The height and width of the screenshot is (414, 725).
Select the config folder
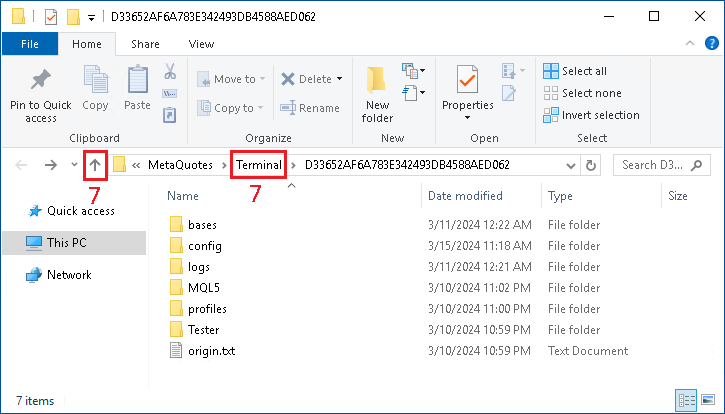click(x=196, y=246)
